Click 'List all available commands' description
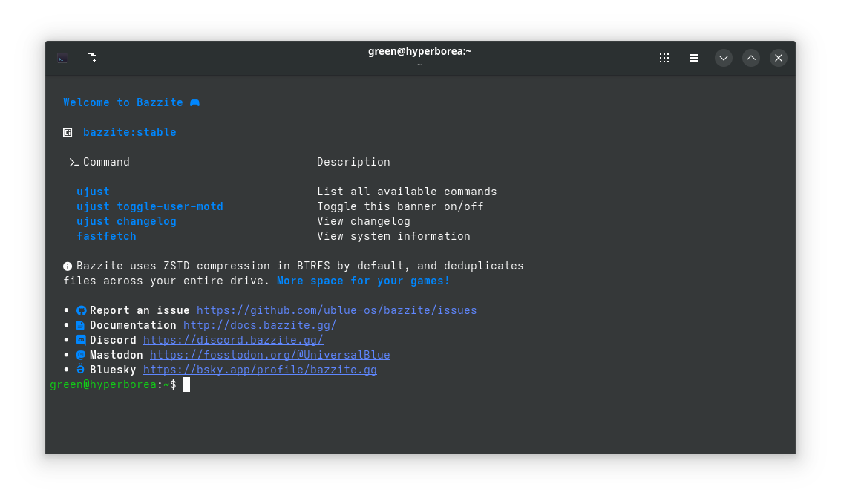The height and width of the screenshot is (504, 841). pyautogui.click(x=407, y=192)
